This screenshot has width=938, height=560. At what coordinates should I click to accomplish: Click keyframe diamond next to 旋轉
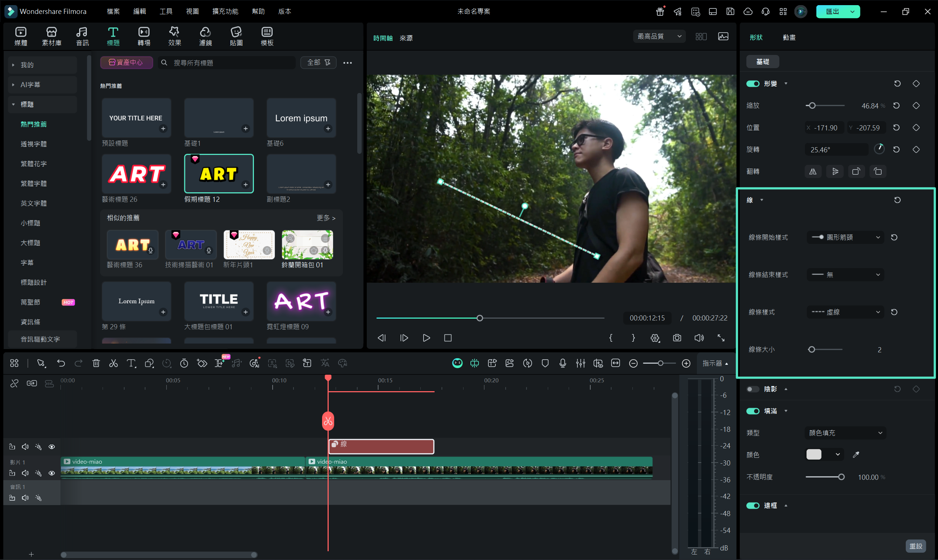tap(916, 149)
